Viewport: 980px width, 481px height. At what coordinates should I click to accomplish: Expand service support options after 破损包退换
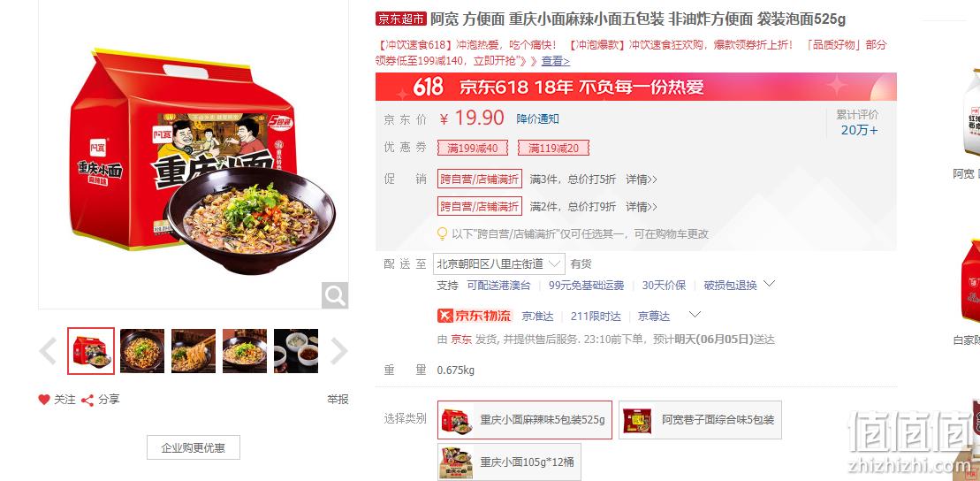point(770,284)
